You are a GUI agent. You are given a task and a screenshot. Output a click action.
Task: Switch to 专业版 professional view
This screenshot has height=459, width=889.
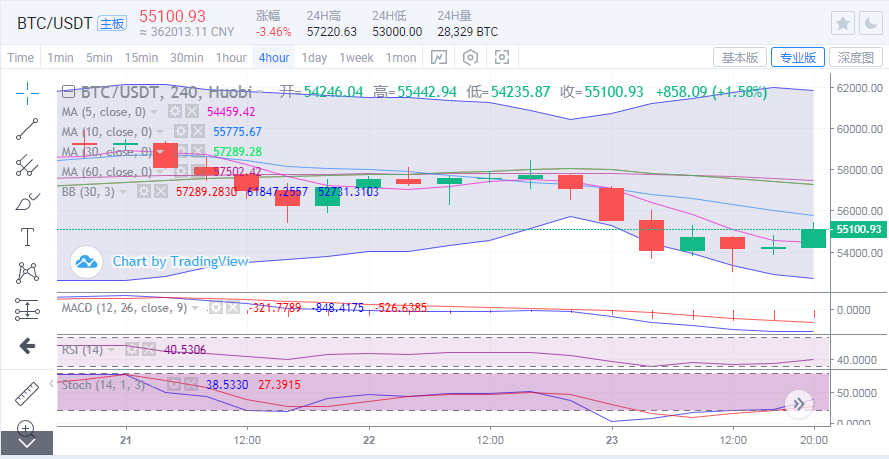tap(798, 57)
